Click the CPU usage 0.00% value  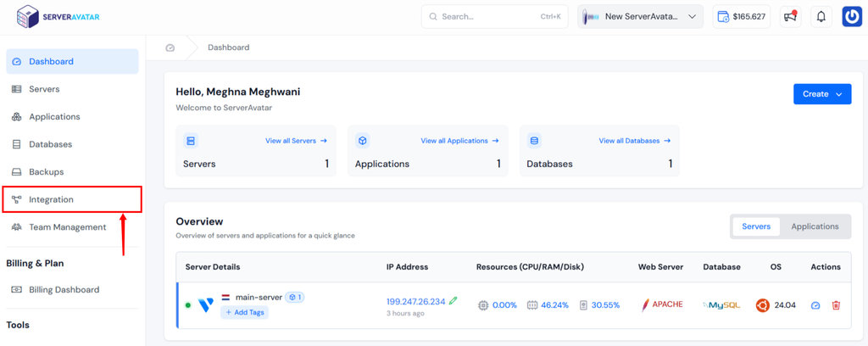tap(504, 305)
